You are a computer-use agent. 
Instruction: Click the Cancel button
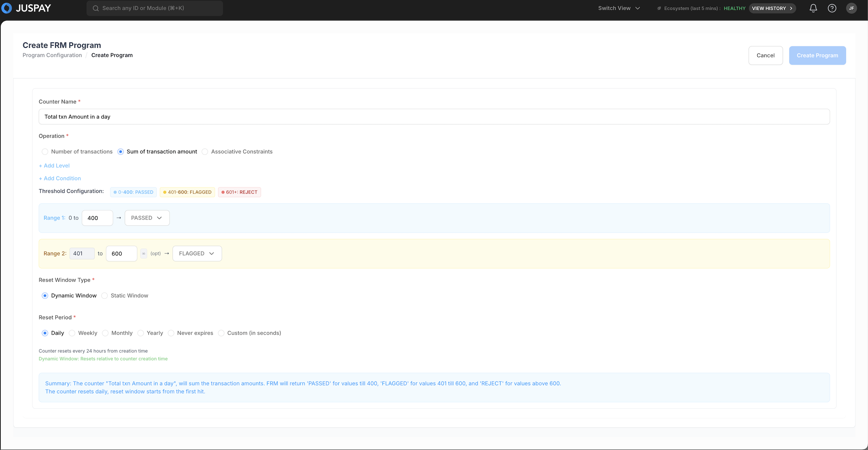click(766, 56)
